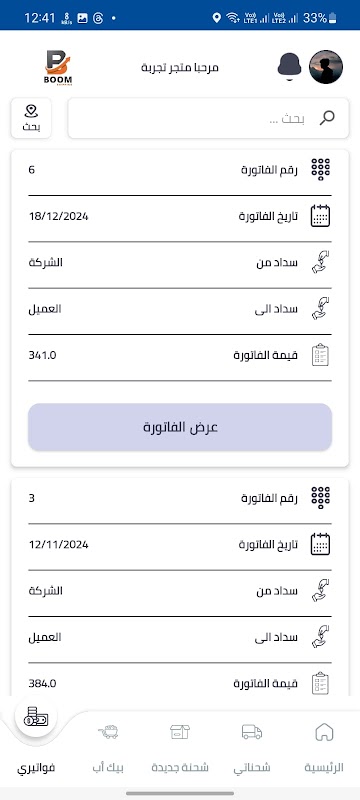The image size is (360, 800).
Task: Click سداد من payment hand icon in invoice 6
Action: [320, 262]
